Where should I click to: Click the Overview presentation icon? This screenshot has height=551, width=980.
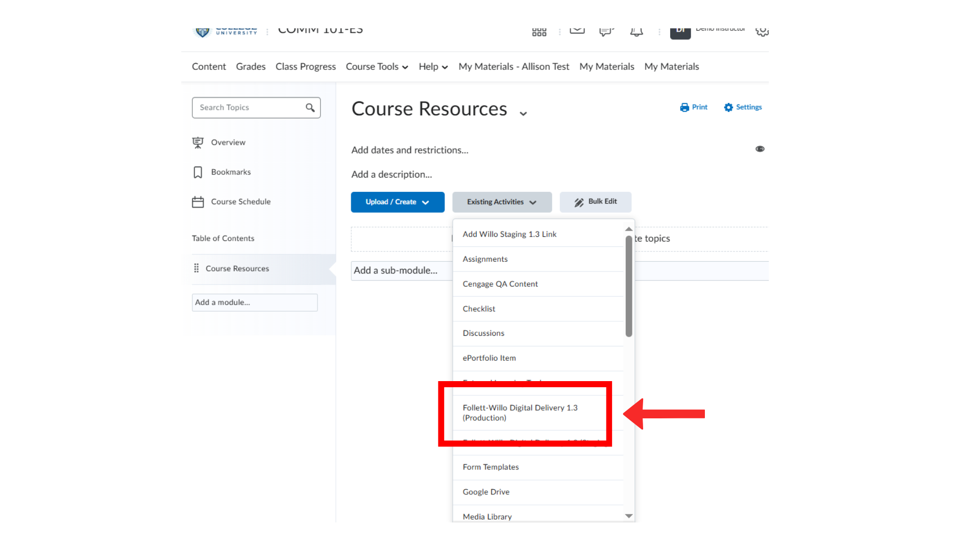pos(198,142)
